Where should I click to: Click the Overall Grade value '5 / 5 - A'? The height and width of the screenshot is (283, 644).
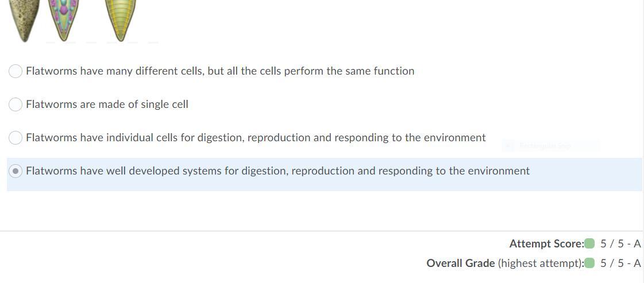(620, 263)
